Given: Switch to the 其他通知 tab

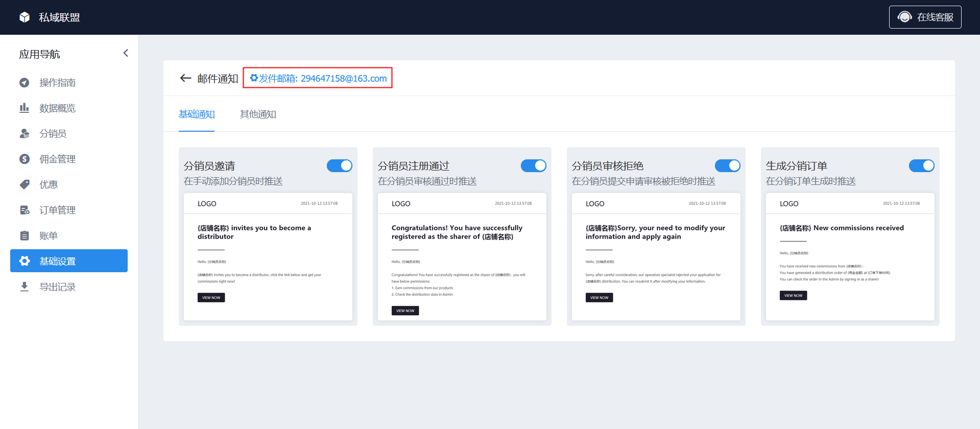Looking at the screenshot, I should (x=258, y=114).
